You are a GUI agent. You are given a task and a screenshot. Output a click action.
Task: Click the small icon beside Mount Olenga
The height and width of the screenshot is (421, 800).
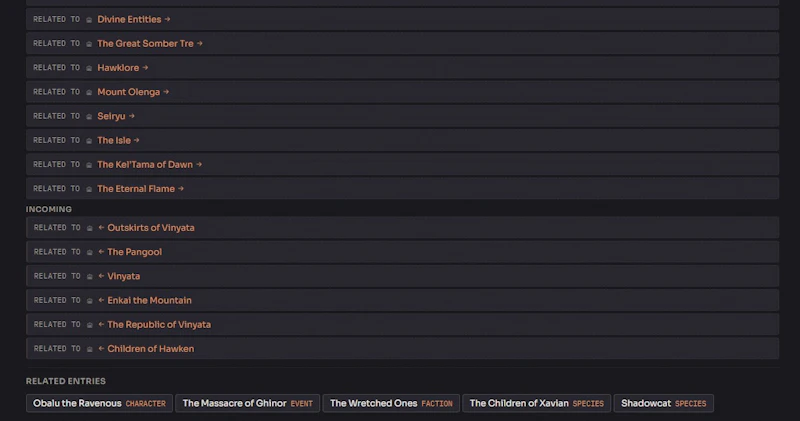(x=89, y=92)
